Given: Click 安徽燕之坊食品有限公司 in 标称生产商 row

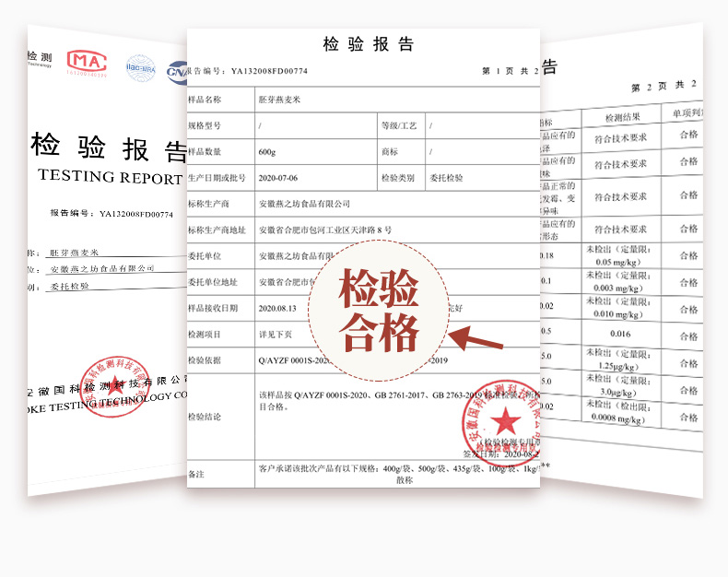Looking at the screenshot, I should [304, 204].
